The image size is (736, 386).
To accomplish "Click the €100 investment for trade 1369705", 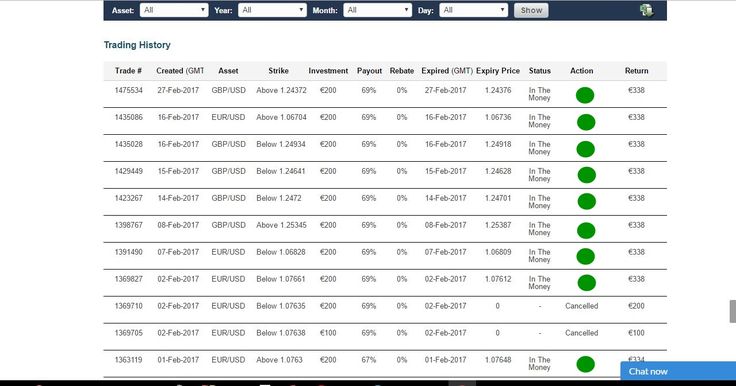I will 328,333.
